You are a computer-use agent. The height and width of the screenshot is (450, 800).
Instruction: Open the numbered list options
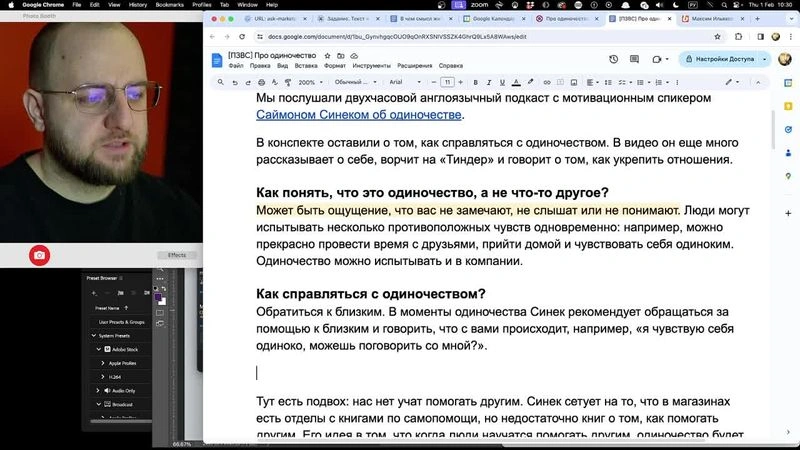tap(661, 82)
